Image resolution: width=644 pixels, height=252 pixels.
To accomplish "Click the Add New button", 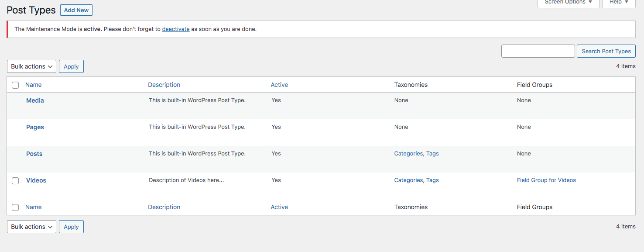I will point(76,10).
